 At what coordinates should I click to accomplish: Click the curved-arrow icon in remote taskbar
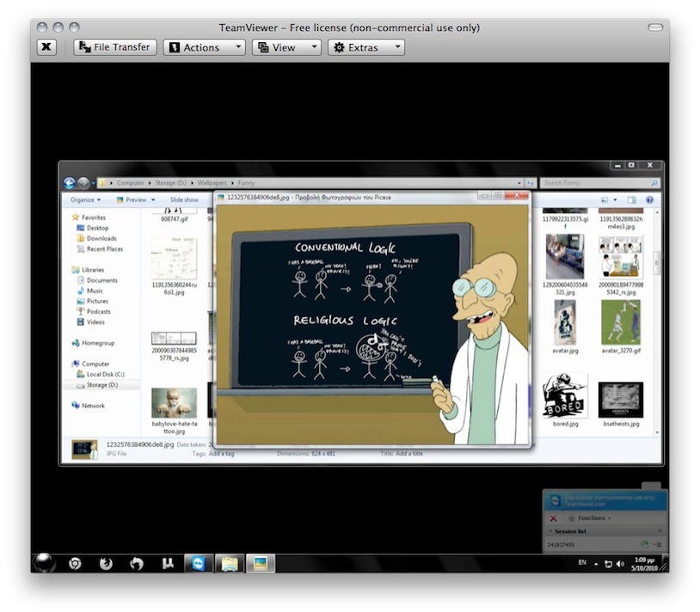[x=137, y=564]
